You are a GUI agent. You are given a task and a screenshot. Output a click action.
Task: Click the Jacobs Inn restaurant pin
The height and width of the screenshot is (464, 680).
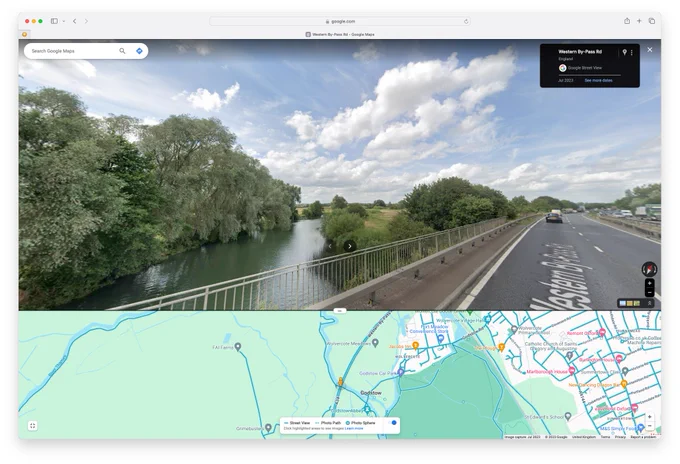(x=415, y=346)
